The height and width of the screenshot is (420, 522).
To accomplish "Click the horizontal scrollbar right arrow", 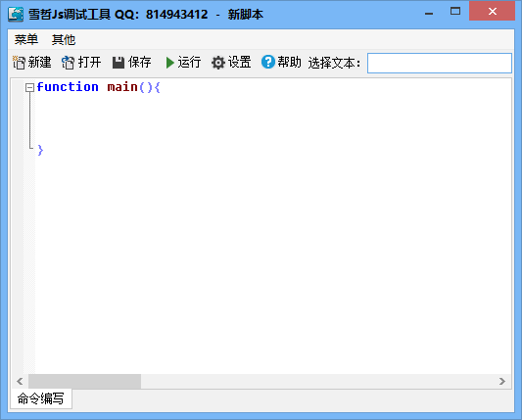I will [502, 381].
